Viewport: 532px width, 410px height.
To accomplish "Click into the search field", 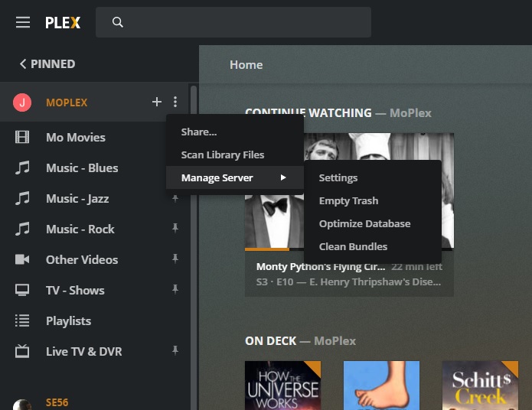I will click(233, 22).
